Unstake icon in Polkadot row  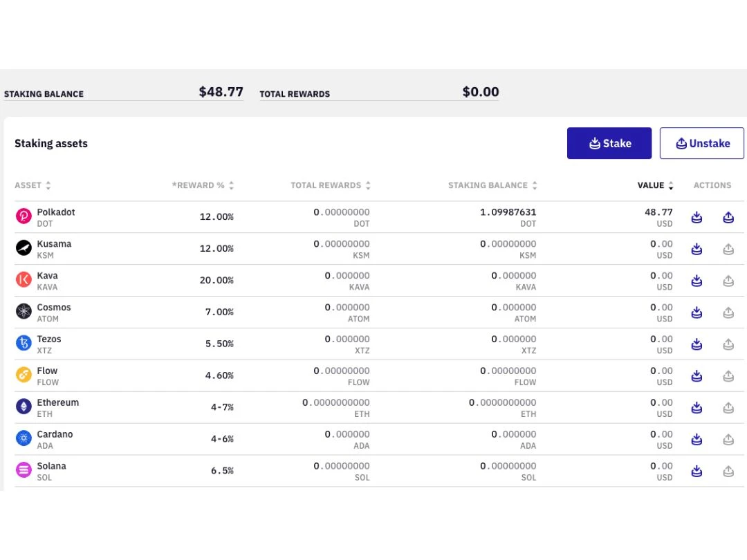[x=728, y=218]
